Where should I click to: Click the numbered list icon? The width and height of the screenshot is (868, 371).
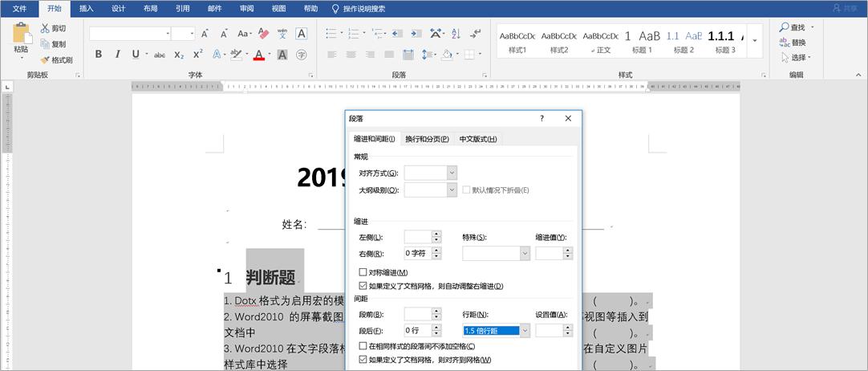click(x=355, y=34)
